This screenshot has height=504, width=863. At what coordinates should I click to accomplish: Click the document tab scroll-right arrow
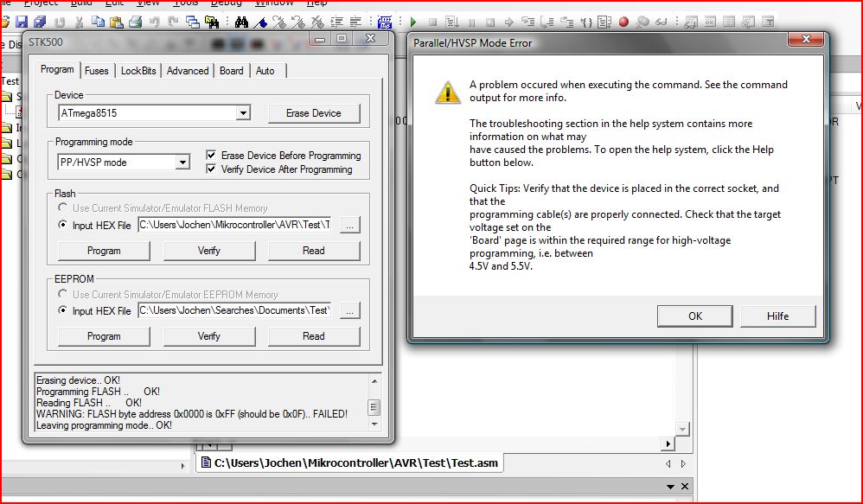pos(683,464)
